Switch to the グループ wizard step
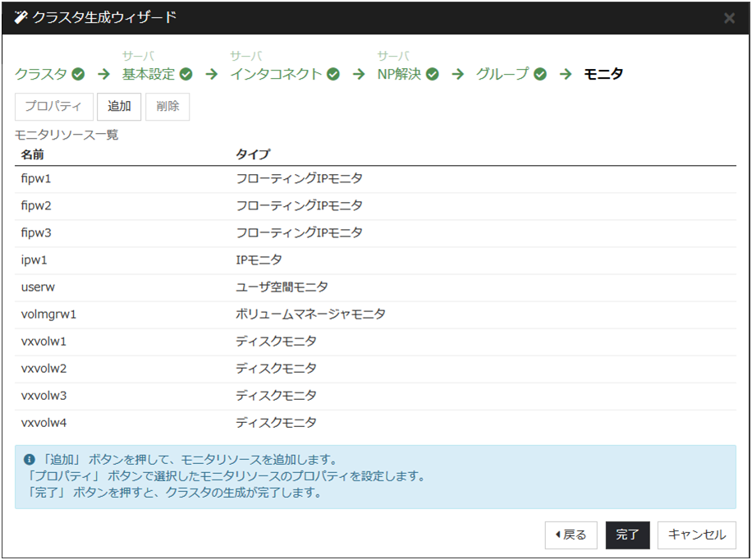Viewport: 752px width, 560px height. point(502,75)
